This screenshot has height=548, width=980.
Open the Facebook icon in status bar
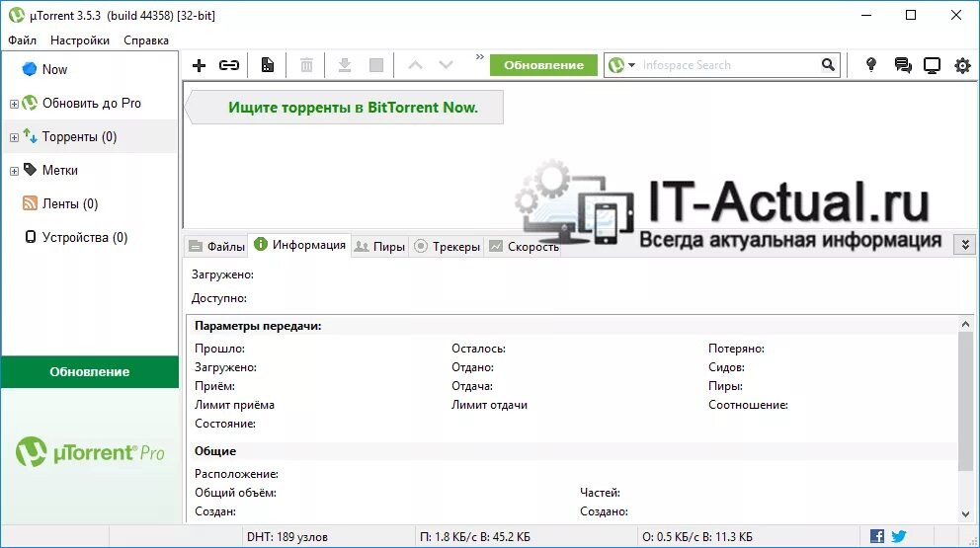pyautogui.click(x=877, y=536)
